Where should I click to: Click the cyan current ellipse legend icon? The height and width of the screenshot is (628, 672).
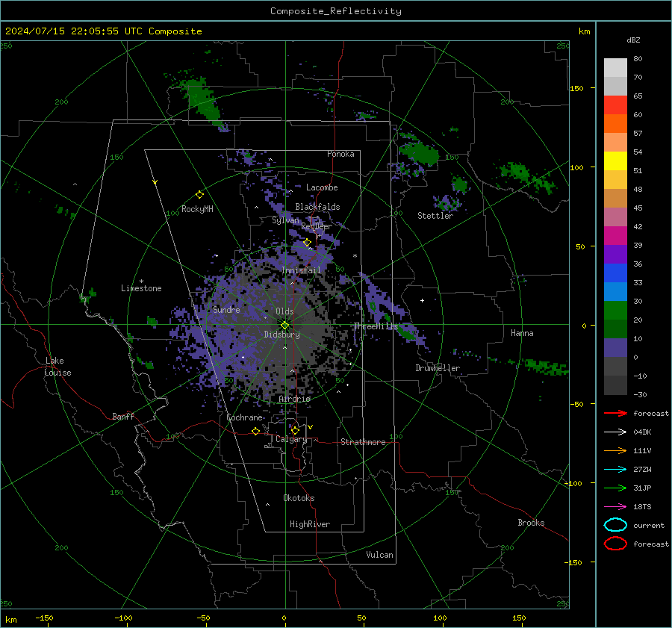click(x=615, y=525)
